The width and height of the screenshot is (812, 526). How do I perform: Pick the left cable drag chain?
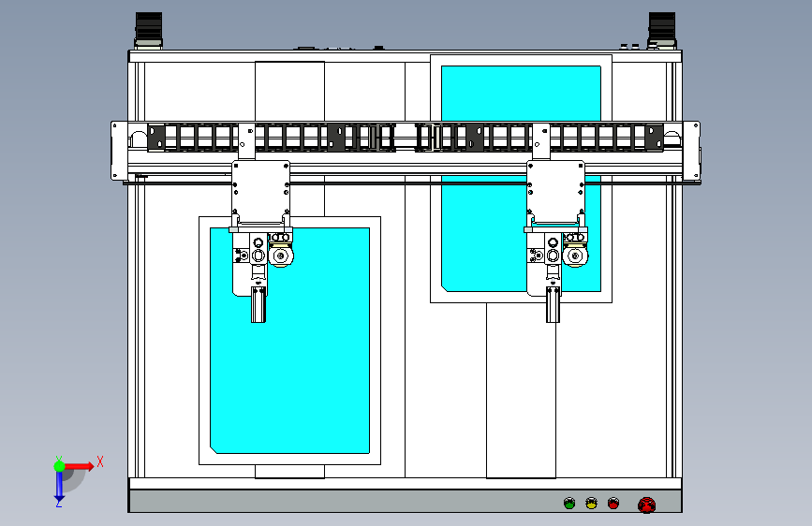click(271, 138)
